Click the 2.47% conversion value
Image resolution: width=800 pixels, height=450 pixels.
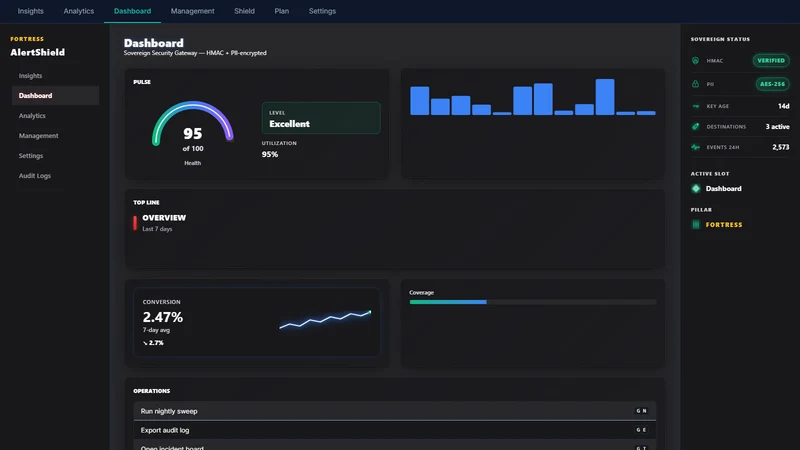click(163, 317)
